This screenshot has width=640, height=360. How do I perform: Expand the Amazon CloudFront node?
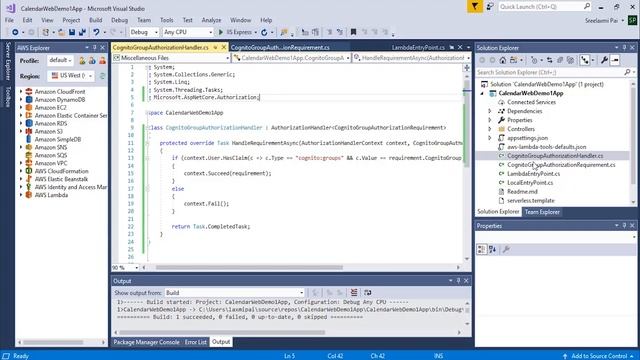[x=21, y=92]
